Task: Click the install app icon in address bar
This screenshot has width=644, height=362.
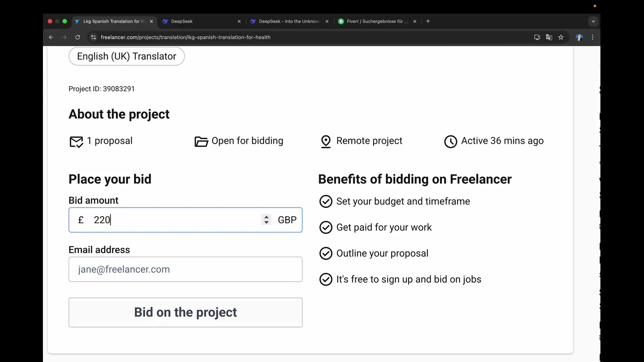Action: (x=537, y=37)
